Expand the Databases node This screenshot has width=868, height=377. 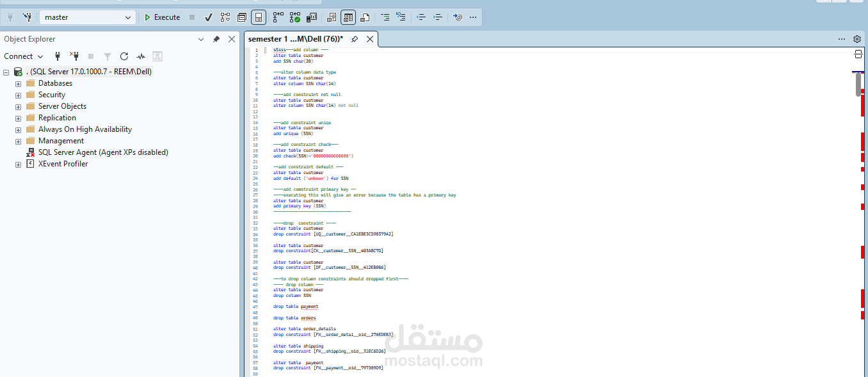click(x=18, y=83)
